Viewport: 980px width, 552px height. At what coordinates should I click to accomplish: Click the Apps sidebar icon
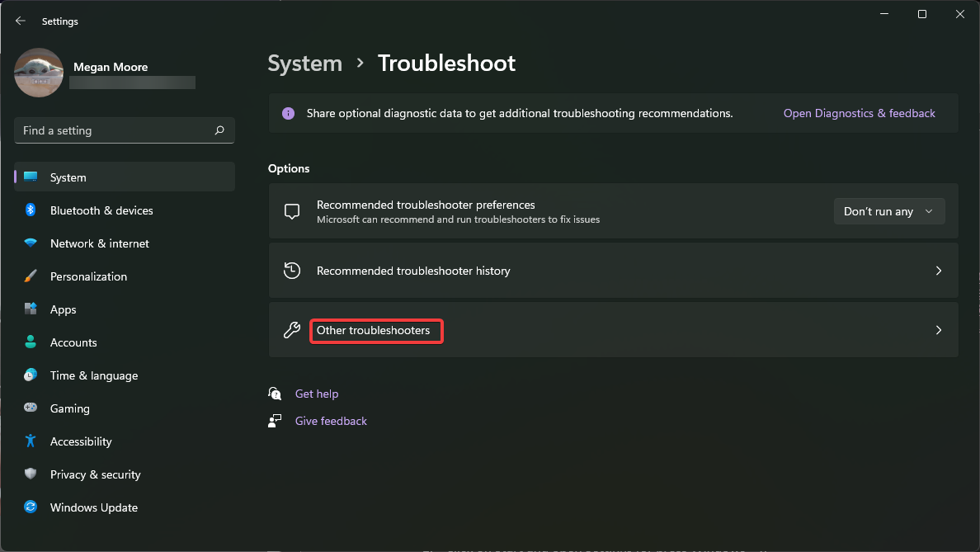31,309
